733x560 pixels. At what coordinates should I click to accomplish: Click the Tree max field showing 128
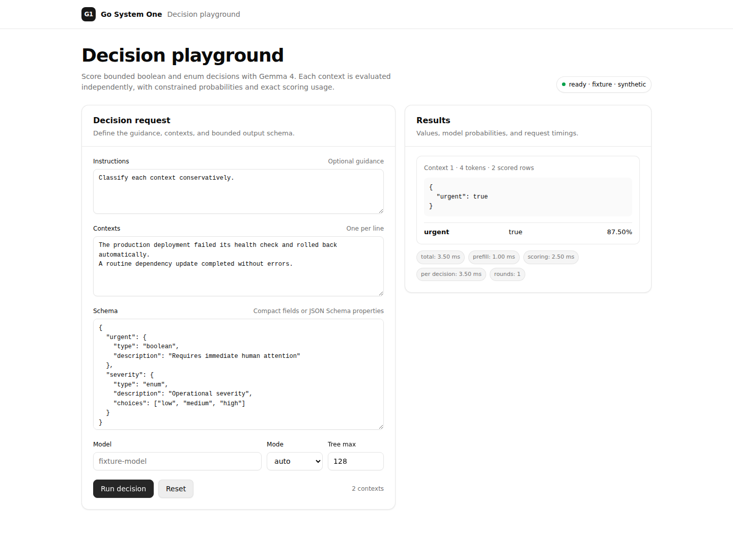356,461
